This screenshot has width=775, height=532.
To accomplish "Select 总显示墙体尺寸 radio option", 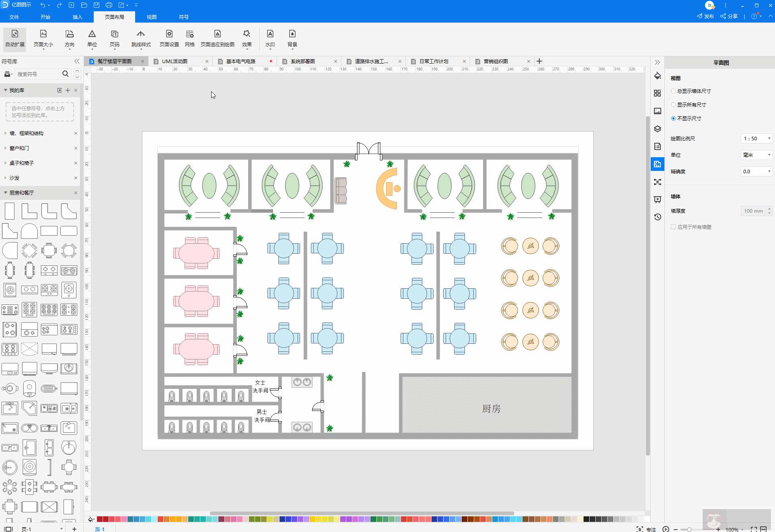I will pos(674,91).
